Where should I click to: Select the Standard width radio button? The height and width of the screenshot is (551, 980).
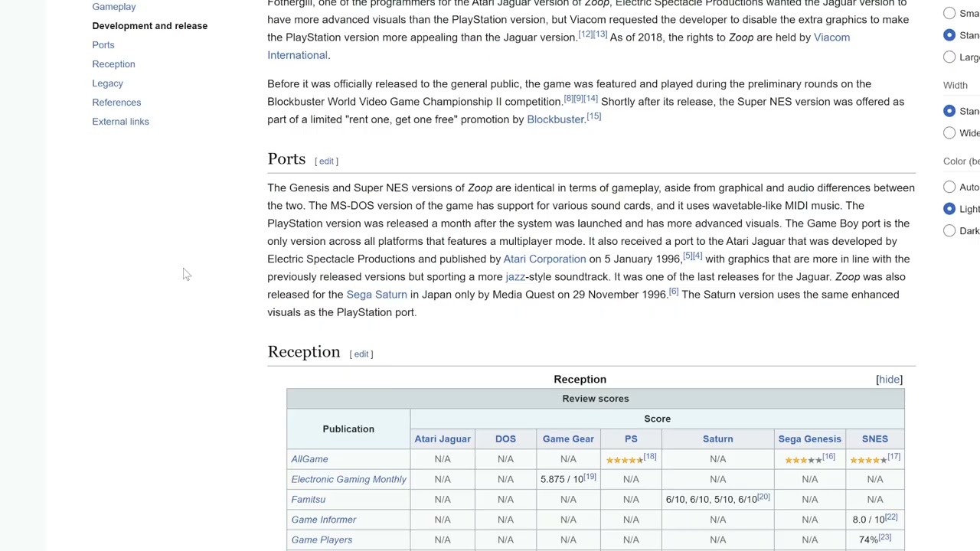tap(949, 111)
